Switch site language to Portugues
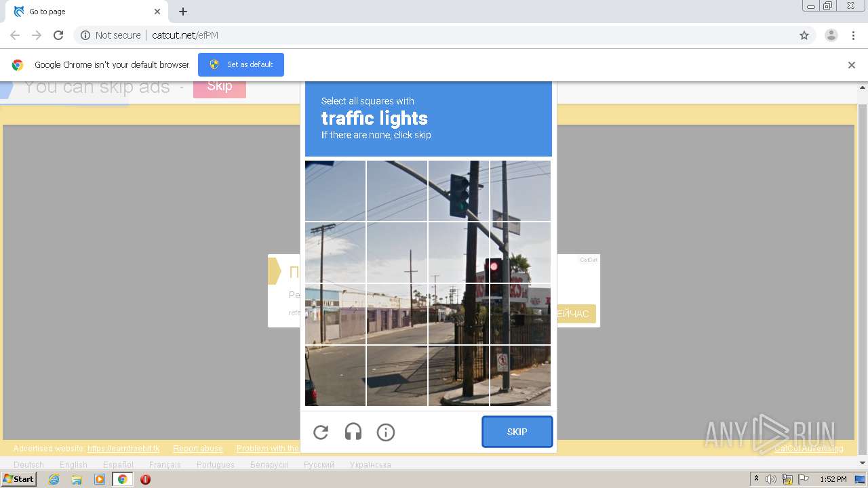Viewport: 868px width, 488px height. tap(216, 465)
